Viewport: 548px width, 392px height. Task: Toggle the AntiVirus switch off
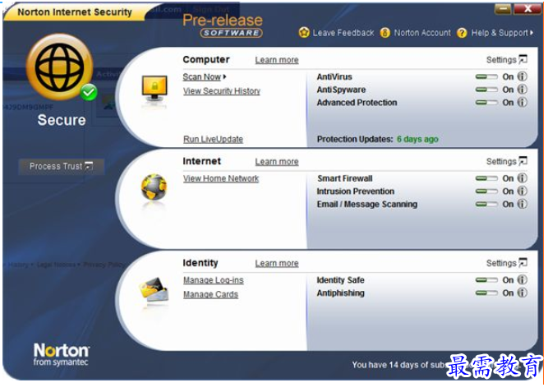click(x=486, y=76)
